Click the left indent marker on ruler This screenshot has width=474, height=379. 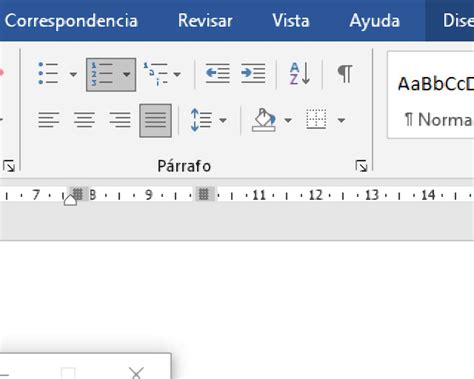pos(70,200)
